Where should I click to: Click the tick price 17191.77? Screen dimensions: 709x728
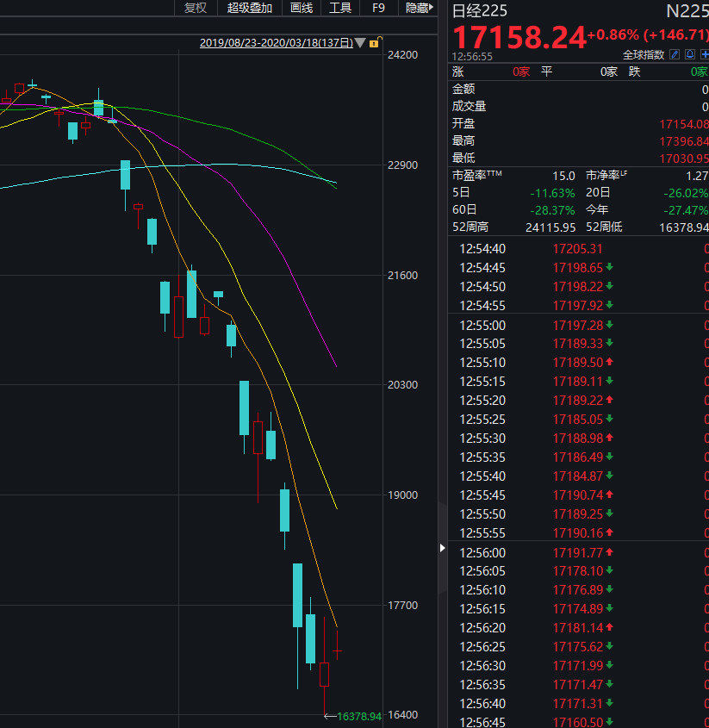pos(577,553)
